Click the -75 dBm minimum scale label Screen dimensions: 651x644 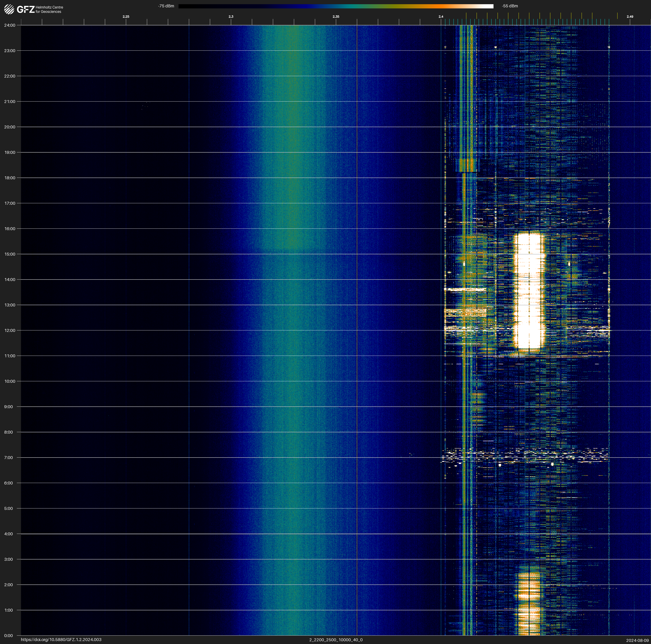tap(166, 6)
